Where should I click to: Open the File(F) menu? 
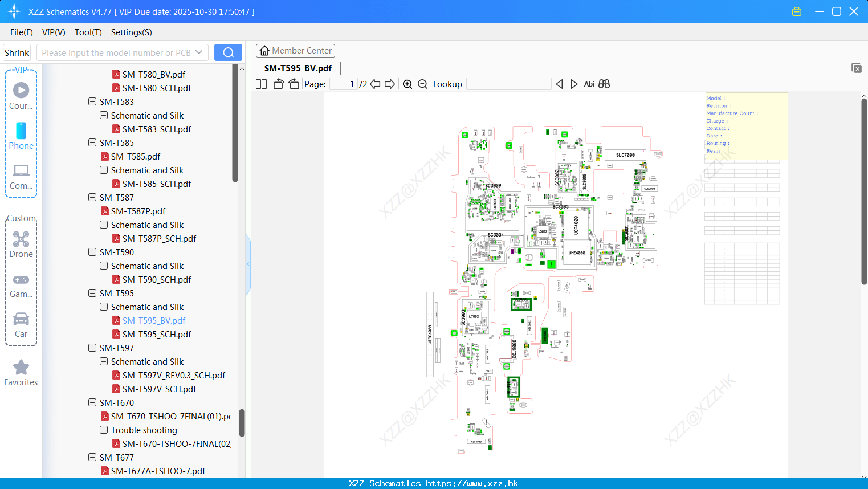click(x=22, y=32)
